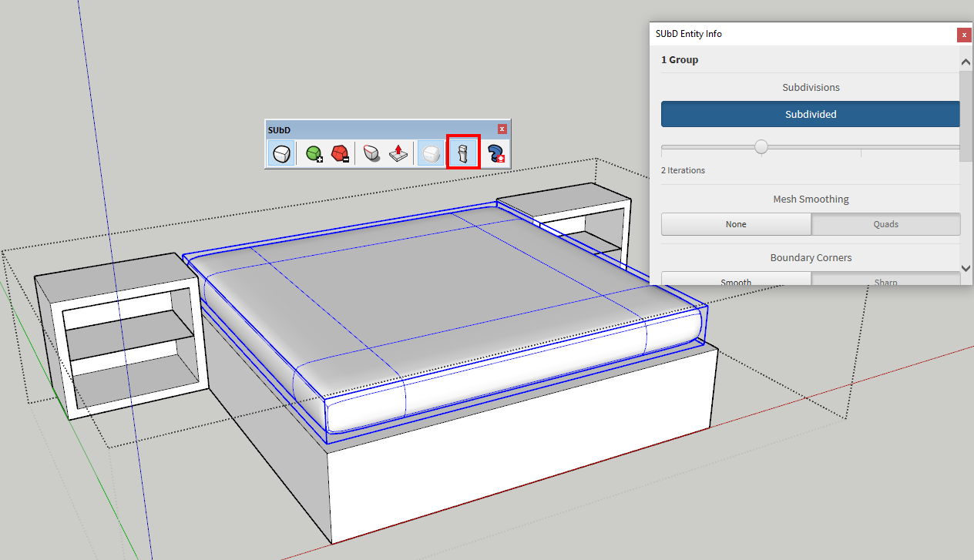Toggle the subdivision preview cube icon
The image size is (974, 560).
pos(430,153)
